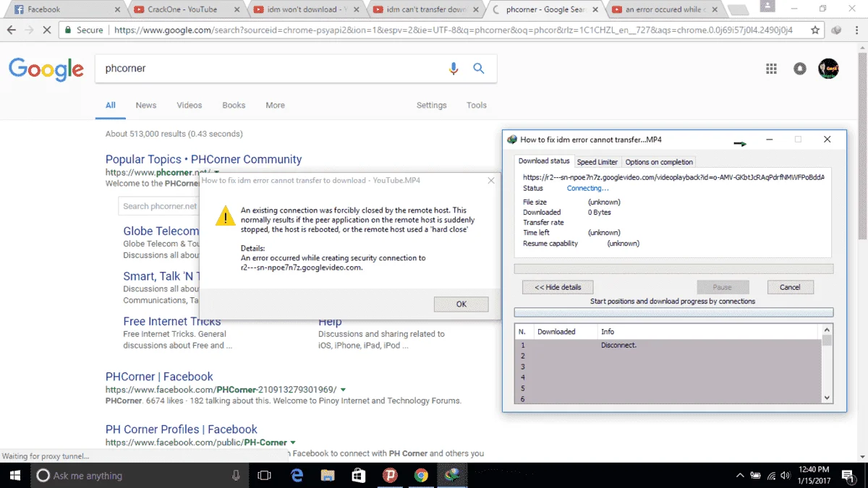Switch to the CrackOne - YouTube tab
This screenshot has width=868, height=488.
point(184,9)
